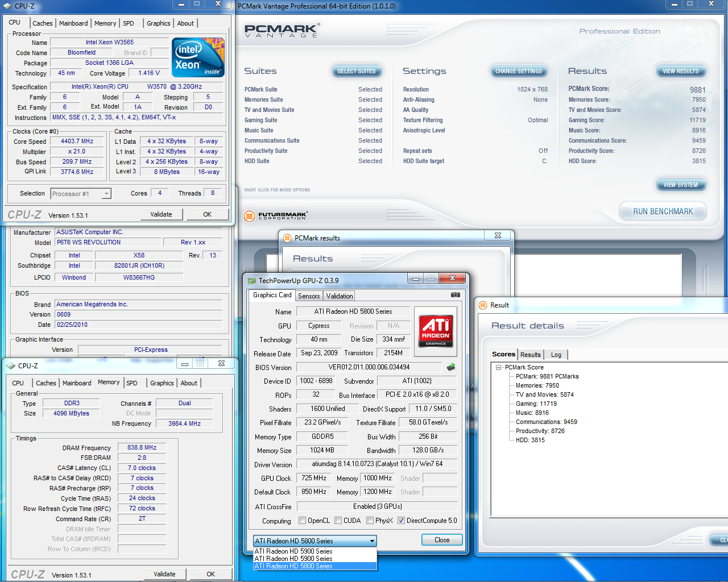
Task: Click the Result window orange title icon
Action: point(483,305)
